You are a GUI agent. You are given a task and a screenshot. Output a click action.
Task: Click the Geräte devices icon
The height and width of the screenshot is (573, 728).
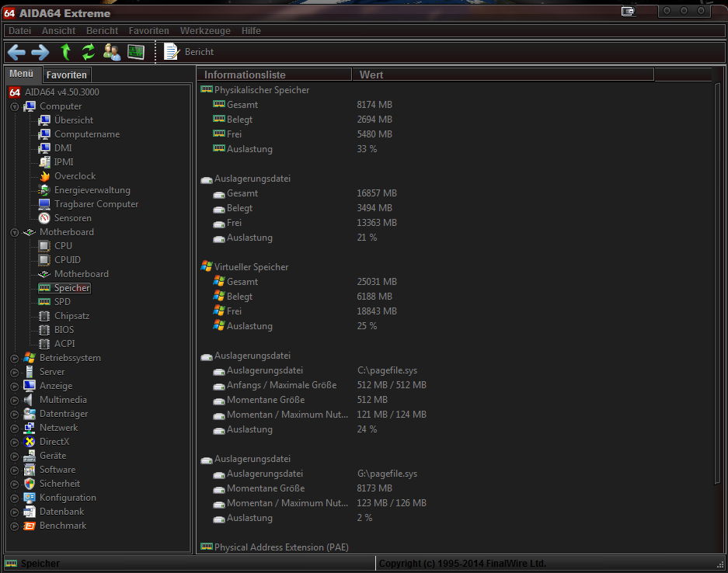point(30,456)
